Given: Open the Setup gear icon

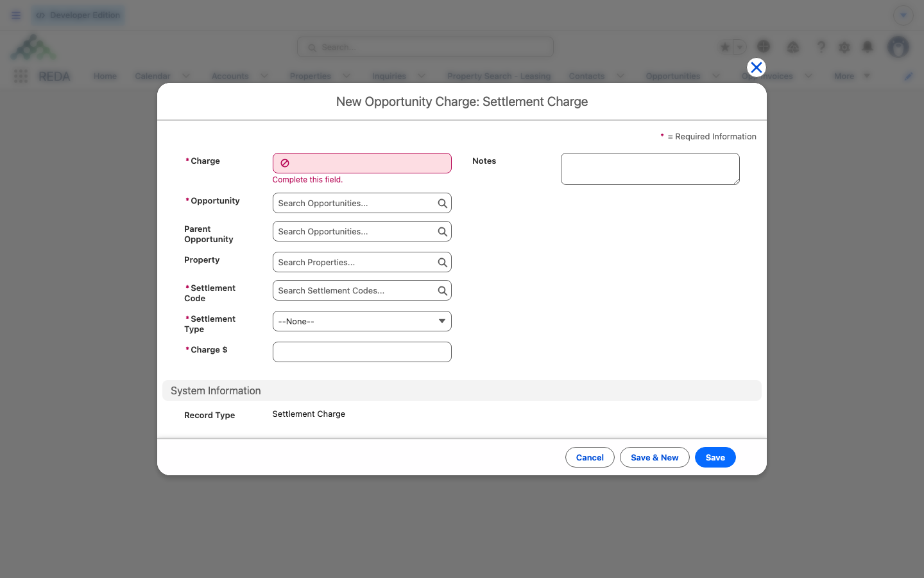Looking at the screenshot, I should click(844, 47).
